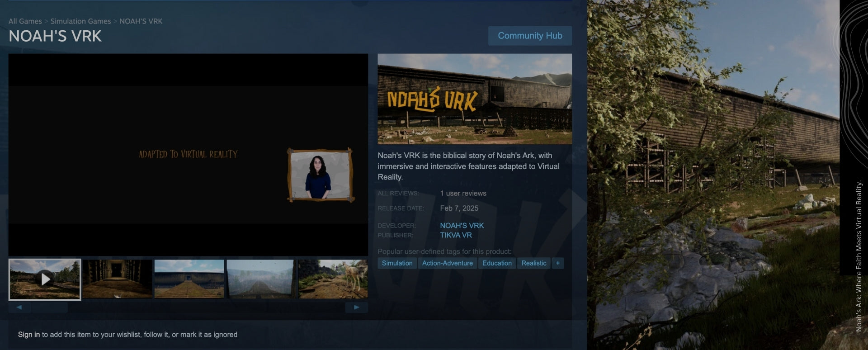This screenshot has height=350, width=868.
Task: Open the Community Hub
Action: pyautogui.click(x=530, y=36)
